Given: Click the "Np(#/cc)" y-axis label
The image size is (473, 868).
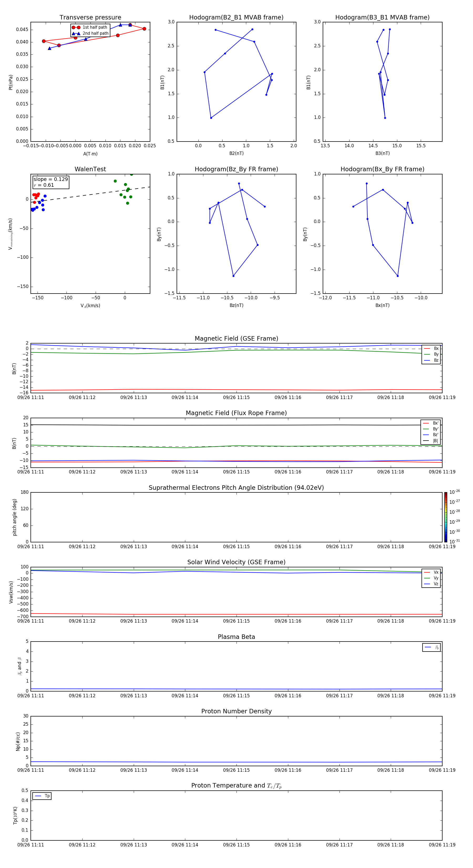Looking at the screenshot, I should pos(18,741).
